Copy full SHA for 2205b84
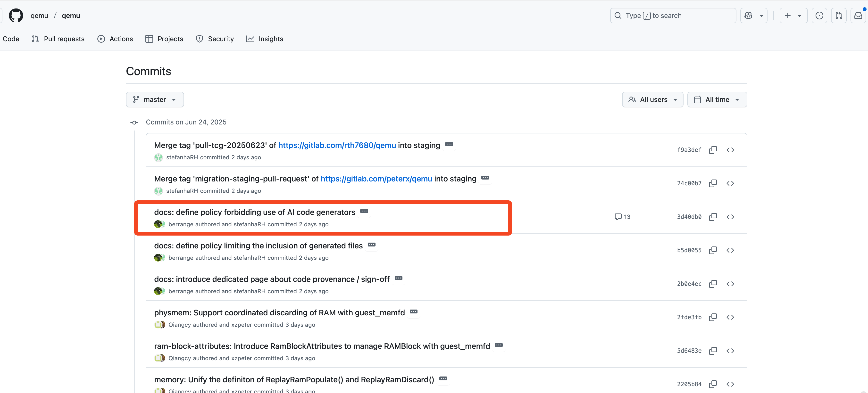The image size is (868, 393). point(713,384)
